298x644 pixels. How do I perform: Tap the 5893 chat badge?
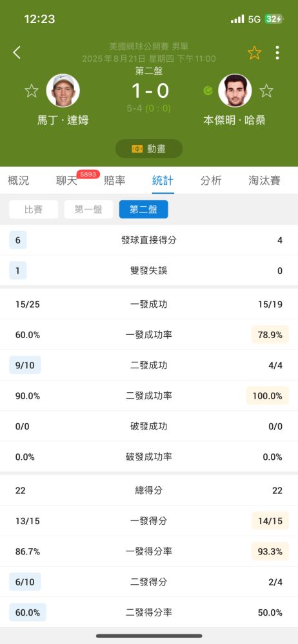88,174
